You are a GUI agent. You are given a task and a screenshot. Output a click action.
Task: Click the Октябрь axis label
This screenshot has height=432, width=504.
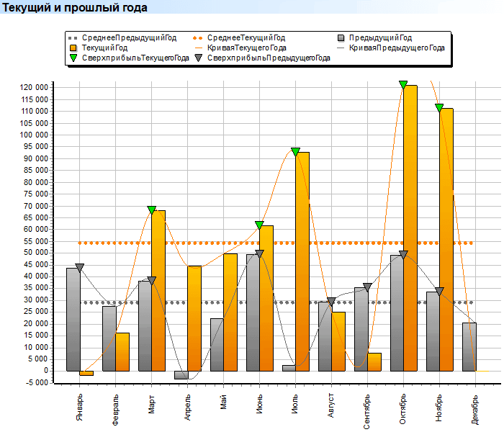[403, 409]
